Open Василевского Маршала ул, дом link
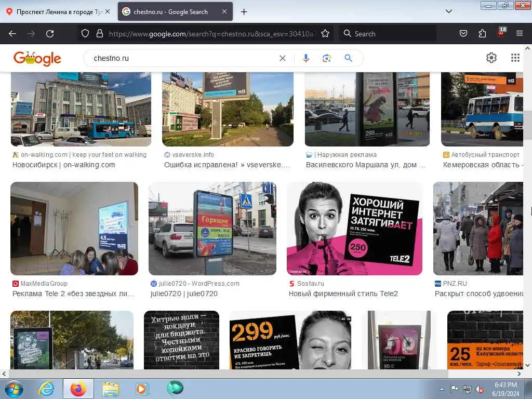Viewport: 532px width, 399px height. [x=365, y=165]
